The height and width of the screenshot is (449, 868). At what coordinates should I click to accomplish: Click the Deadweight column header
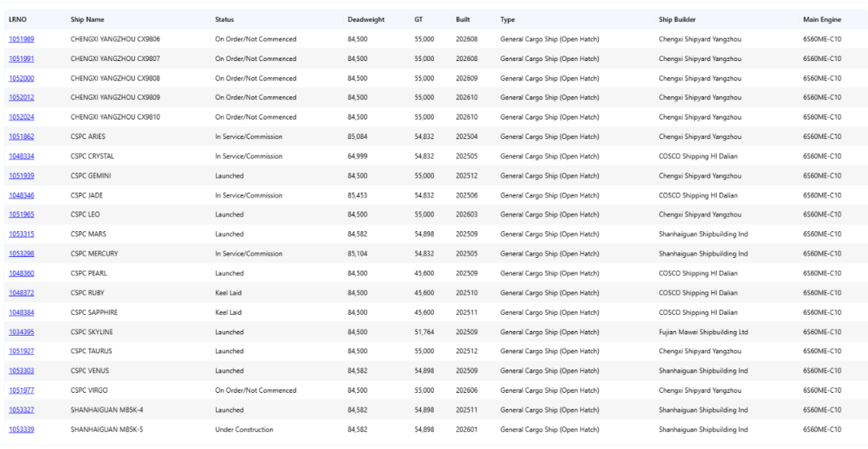click(x=366, y=19)
